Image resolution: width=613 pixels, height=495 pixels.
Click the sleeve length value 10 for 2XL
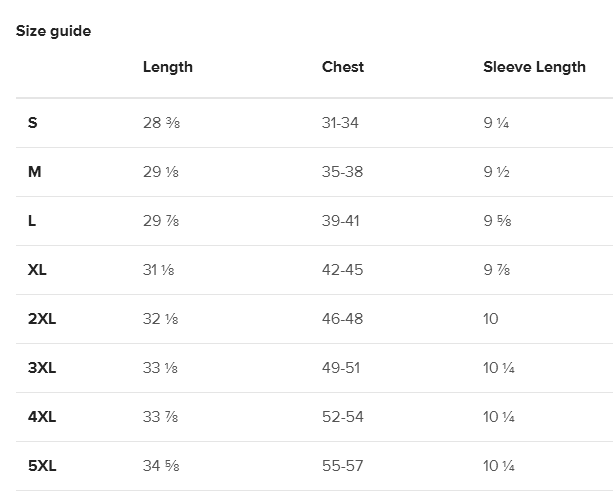[490, 319]
